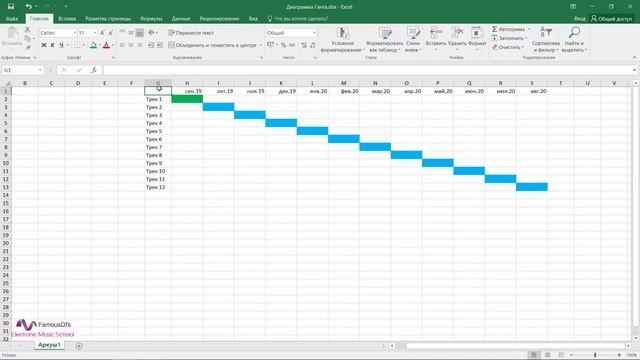Toggle middle vertical alignment
The height and width of the screenshot is (360, 640).
click(131, 33)
